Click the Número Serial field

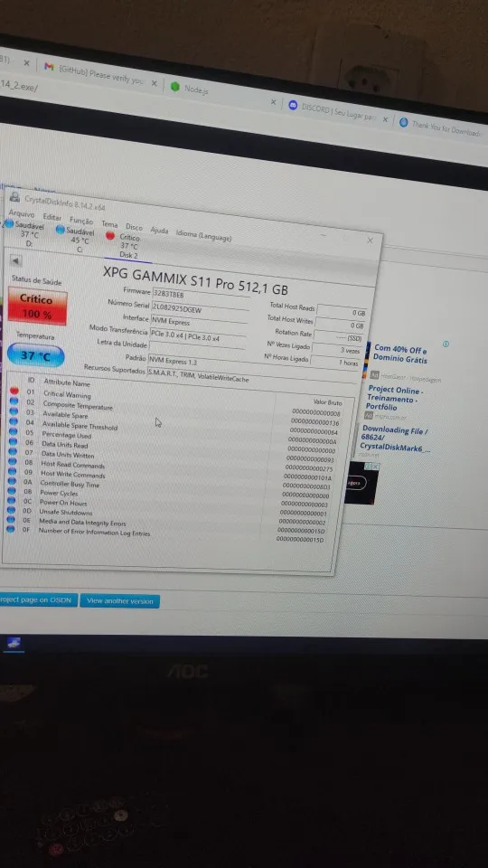[x=199, y=309]
